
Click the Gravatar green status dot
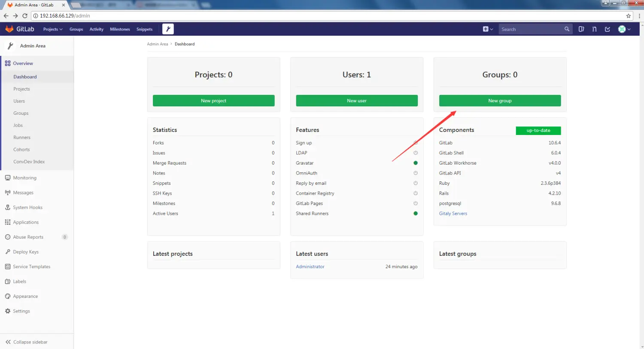tap(416, 163)
